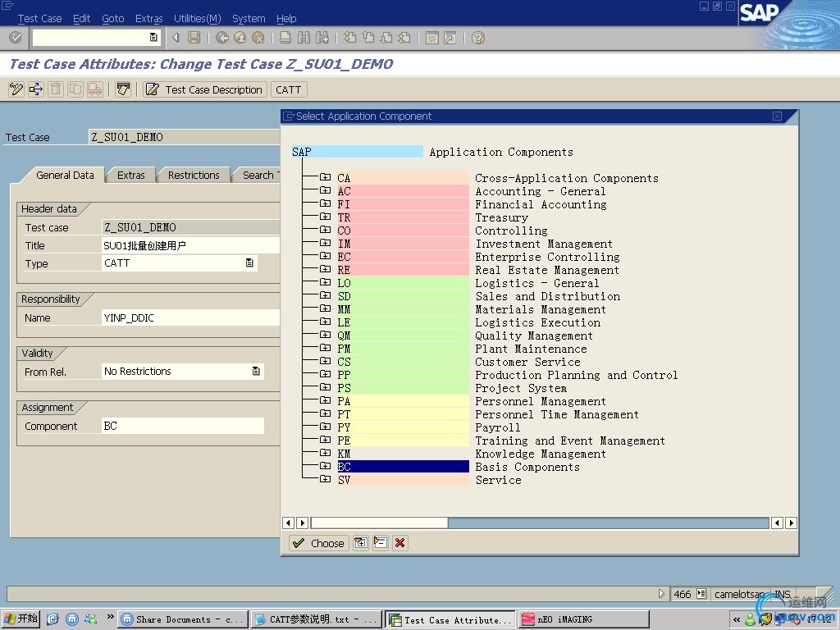
Task: Click the dialog's horizontal scrollbar track
Action: click(x=607, y=523)
